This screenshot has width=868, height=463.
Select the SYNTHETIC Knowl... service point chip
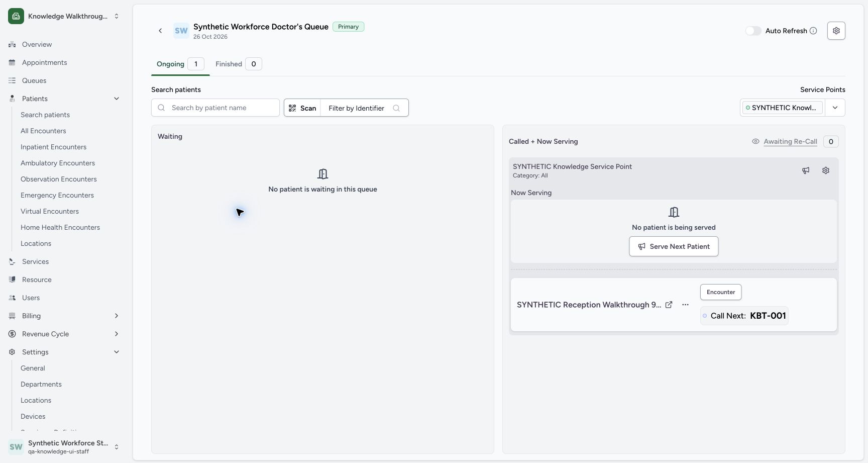coord(783,108)
